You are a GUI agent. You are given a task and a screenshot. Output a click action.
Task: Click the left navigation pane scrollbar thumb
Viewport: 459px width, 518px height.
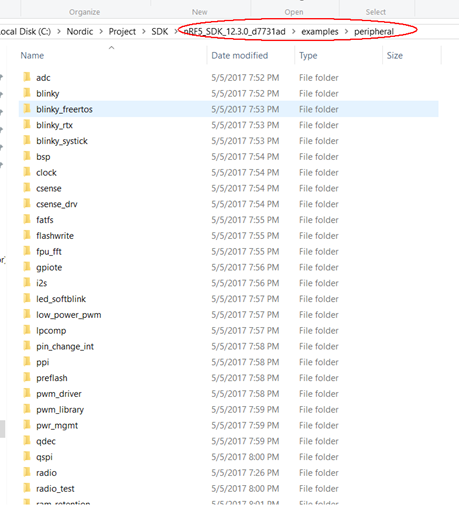pos(2,429)
